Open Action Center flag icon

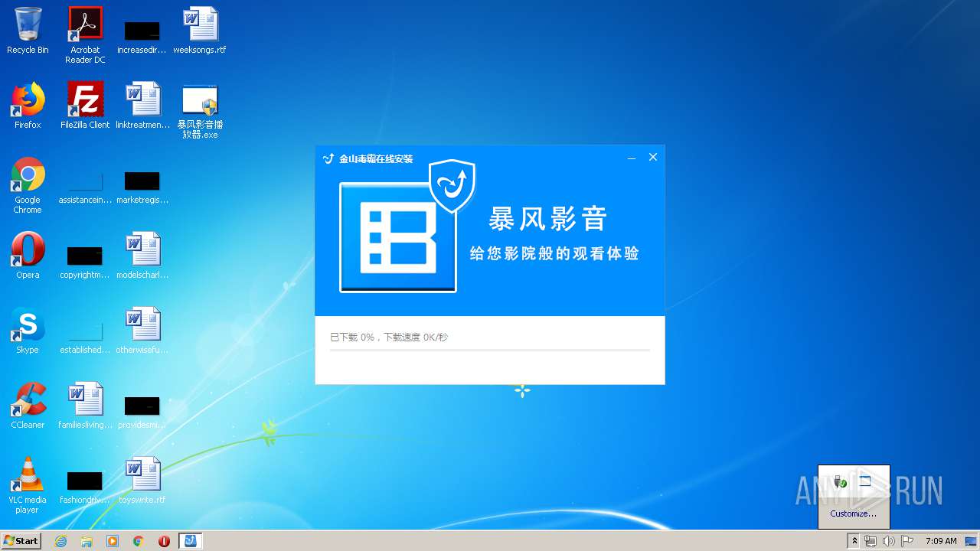tap(906, 541)
